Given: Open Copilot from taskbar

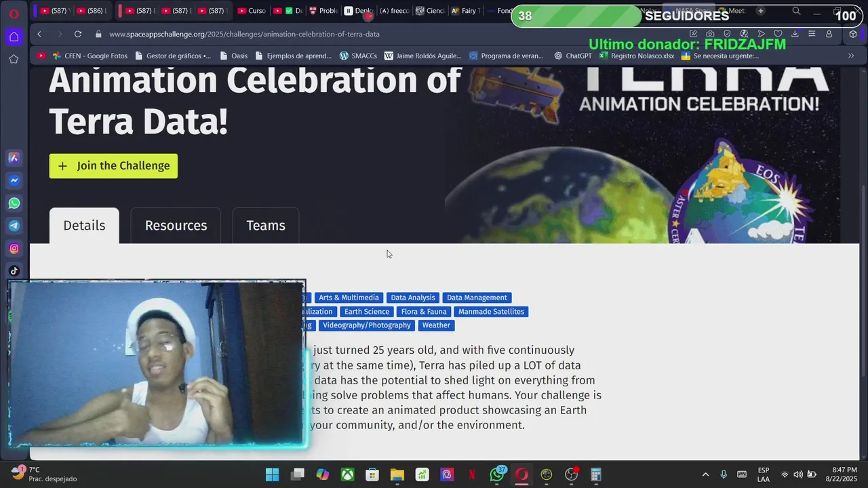Looking at the screenshot, I should (323, 474).
